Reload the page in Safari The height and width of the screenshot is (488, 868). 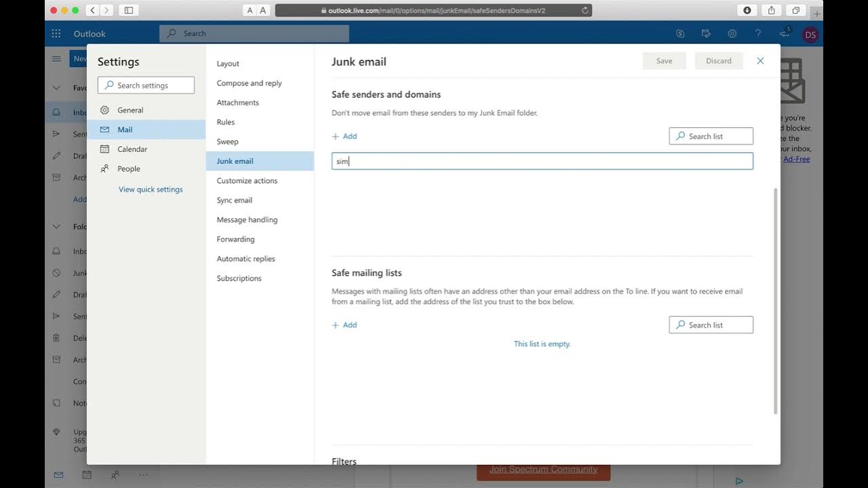coord(585,10)
